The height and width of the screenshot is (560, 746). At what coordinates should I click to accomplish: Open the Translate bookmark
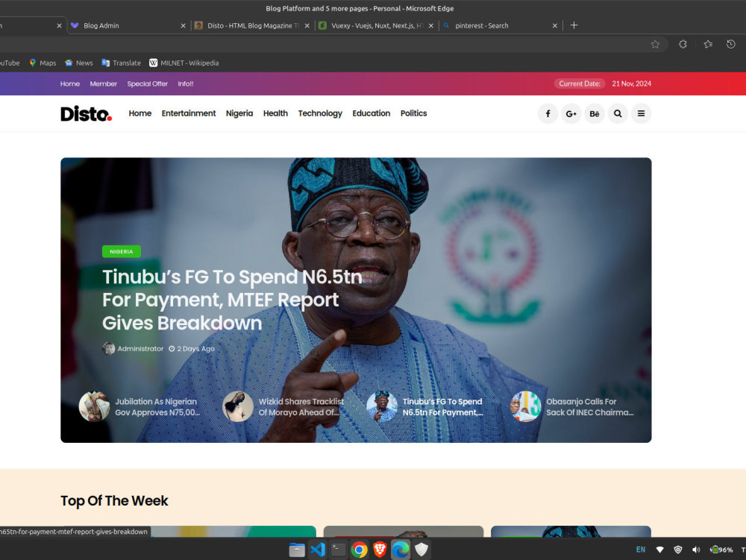(x=121, y=63)
